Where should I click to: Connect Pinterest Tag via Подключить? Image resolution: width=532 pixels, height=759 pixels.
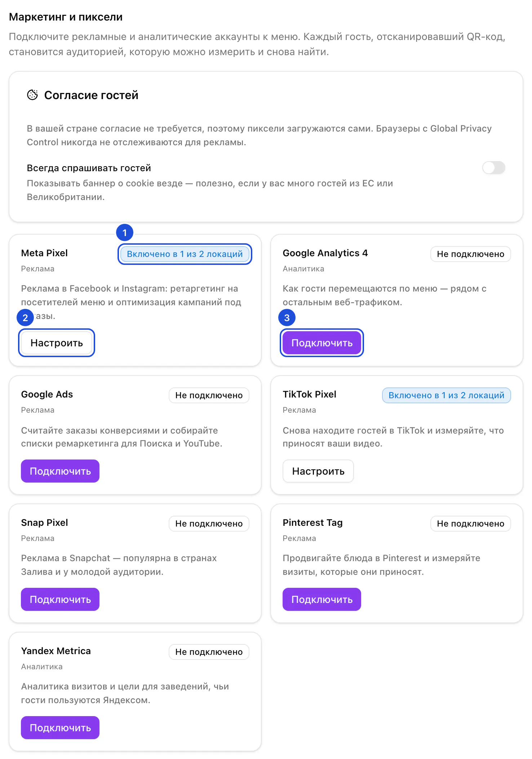pyautogui.click(x=322, y=599)
